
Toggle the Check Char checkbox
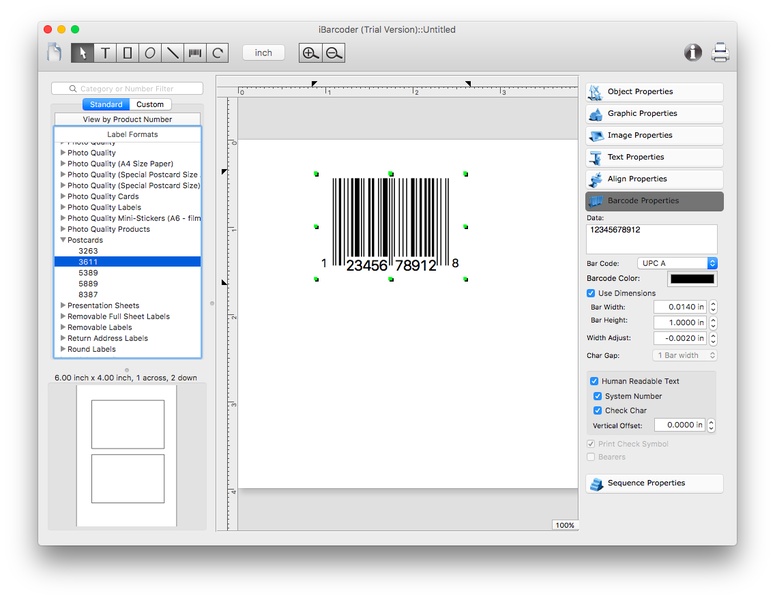[598, 410]
